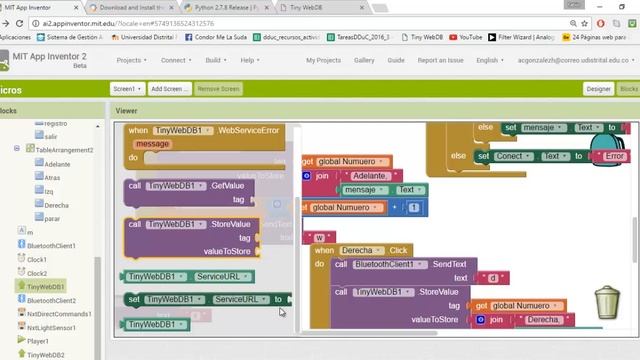The width and height of the screenshot is (640, 360).
Task: Click the set TinyWebDB1 ServiceURL block
Action: point(207,299)
